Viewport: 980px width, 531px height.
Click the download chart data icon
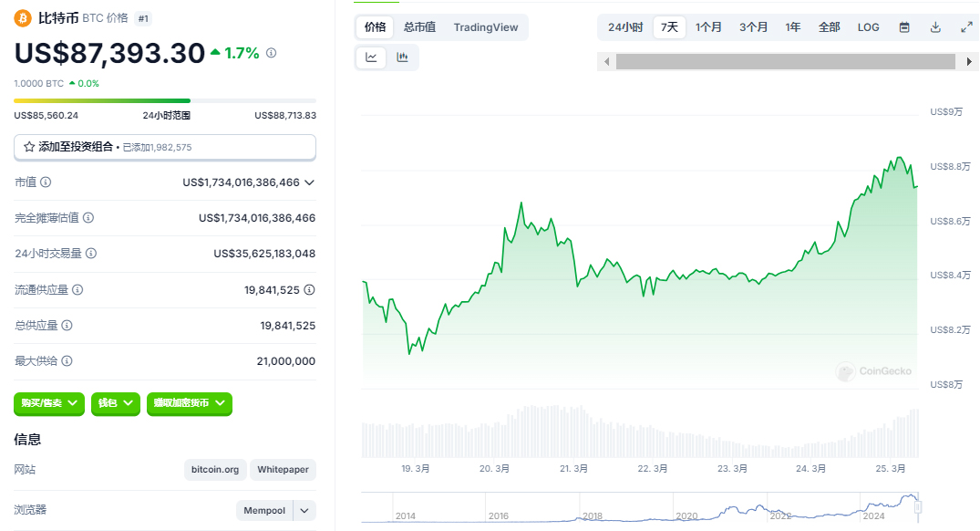[x=935, y=27]
